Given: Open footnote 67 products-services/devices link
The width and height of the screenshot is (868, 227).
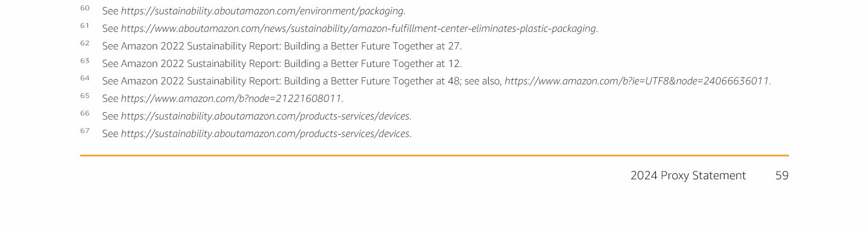Looking at the screenshot, I should 266,133.
